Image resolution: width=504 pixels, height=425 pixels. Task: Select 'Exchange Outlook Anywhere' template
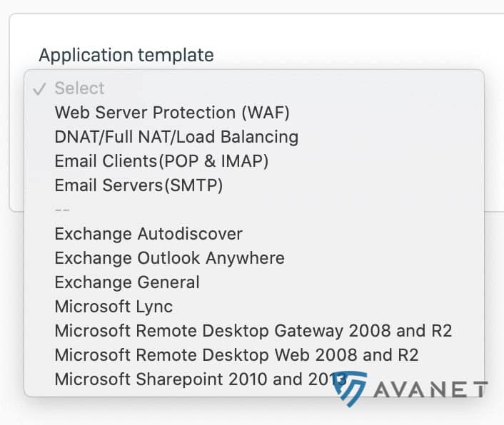[x=169, y=258]
